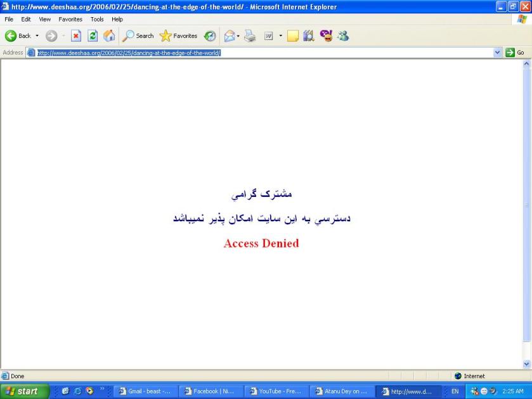Expand the Edit with Word dropdown arrow
The width and height of the screenshot is (532, 399).
click(280, 35)
